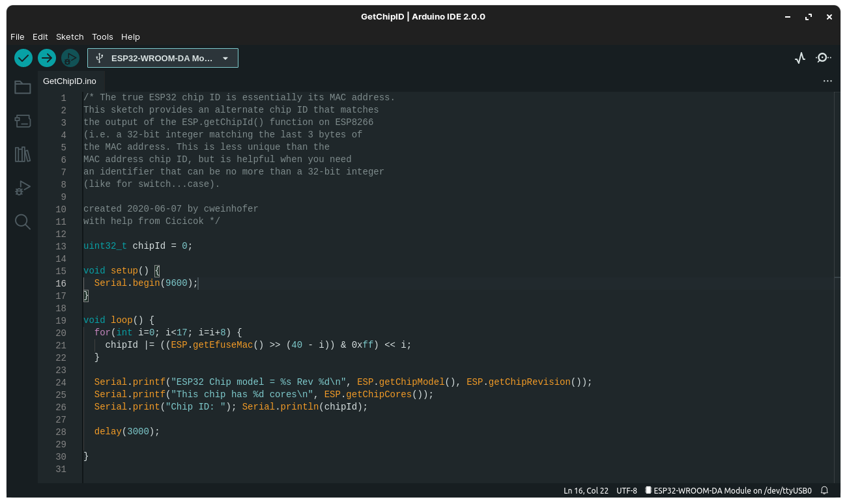Click the editor vertical scrollbar overview
The image size is (847, 504).
(x=837, y=287)
